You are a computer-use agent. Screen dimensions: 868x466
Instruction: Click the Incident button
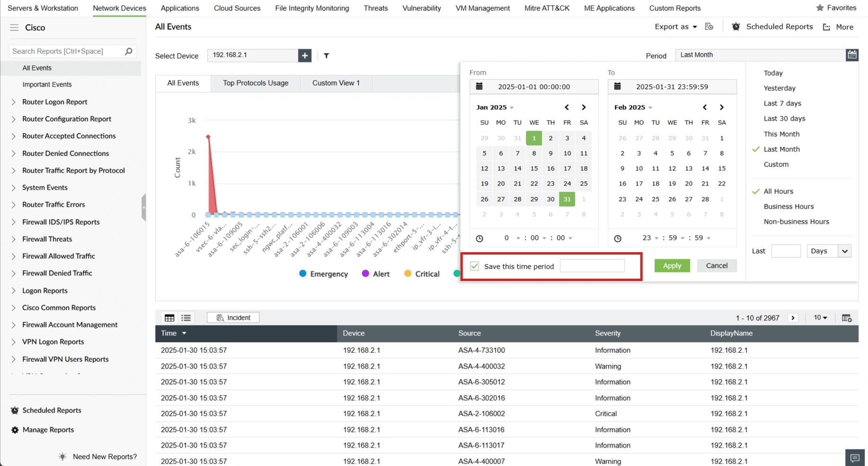(233, 317)
